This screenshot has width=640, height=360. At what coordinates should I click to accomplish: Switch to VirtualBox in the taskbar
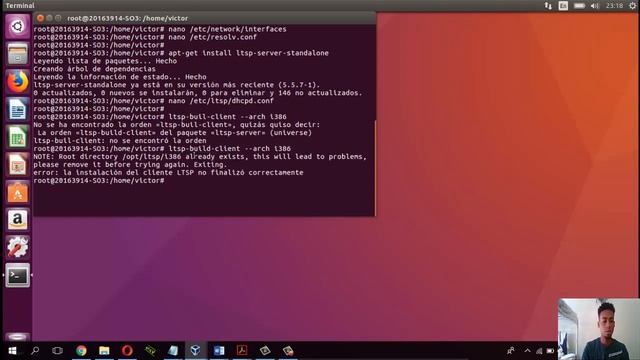click(x=196, y=351)
